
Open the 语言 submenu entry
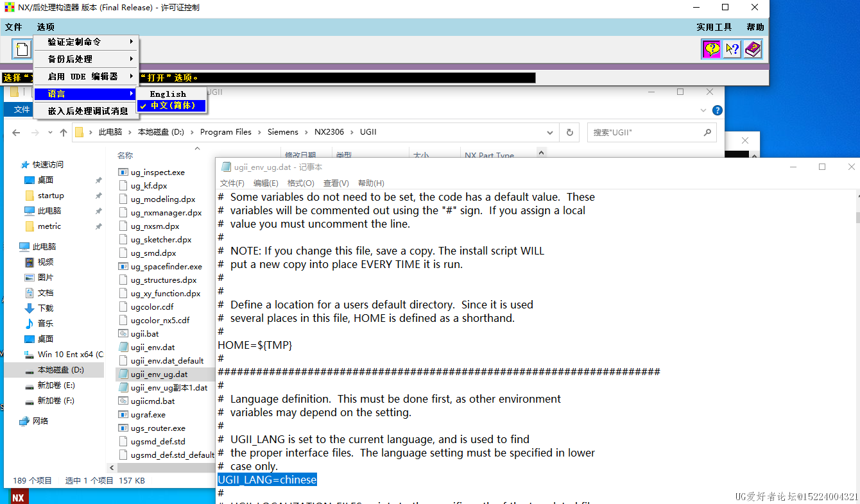86,94
